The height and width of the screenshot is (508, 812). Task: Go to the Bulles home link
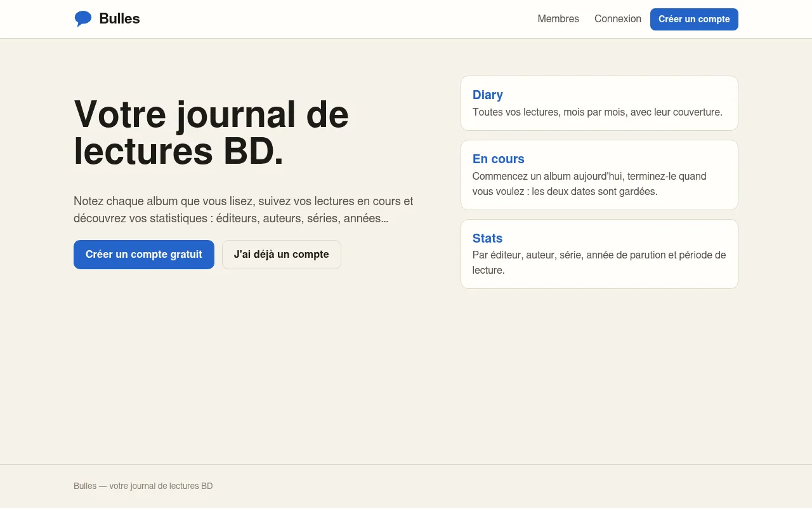107,19
